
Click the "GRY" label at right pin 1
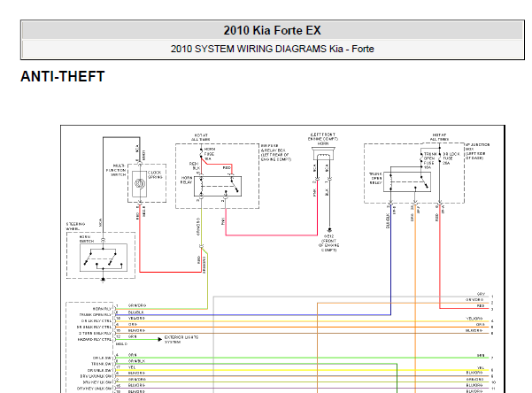pos(481,294)
